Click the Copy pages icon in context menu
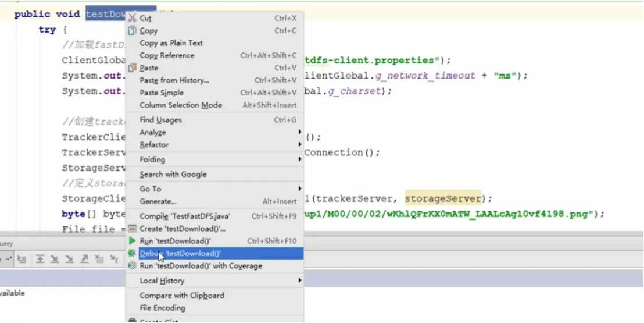The height and width of the screenshot is (323, 644). 132,30
